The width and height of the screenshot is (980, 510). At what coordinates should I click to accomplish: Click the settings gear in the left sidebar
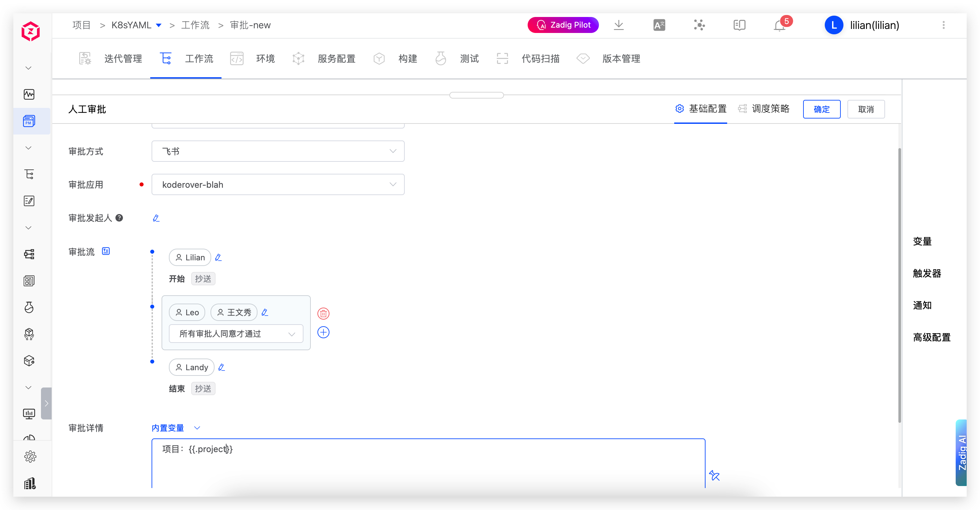click(x=29, y=457)
